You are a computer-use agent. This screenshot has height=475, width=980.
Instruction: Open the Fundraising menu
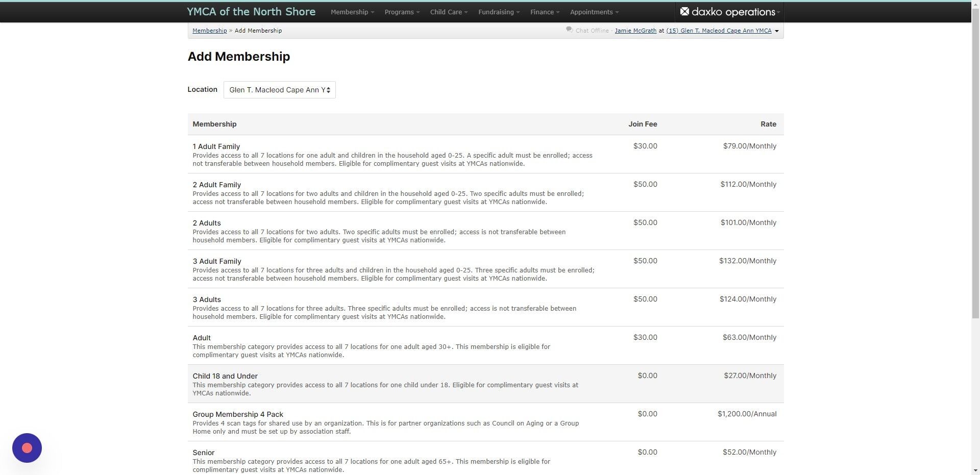499,12
